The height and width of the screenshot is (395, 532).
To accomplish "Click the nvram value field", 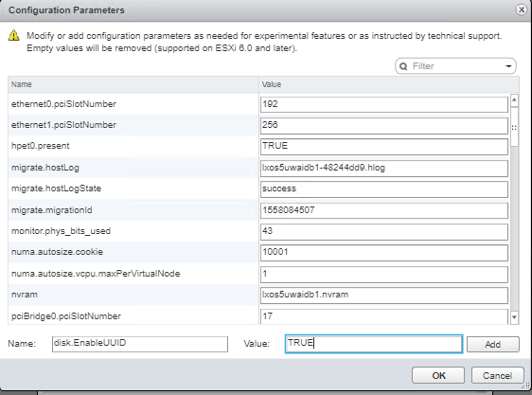I will pos(384,295).
